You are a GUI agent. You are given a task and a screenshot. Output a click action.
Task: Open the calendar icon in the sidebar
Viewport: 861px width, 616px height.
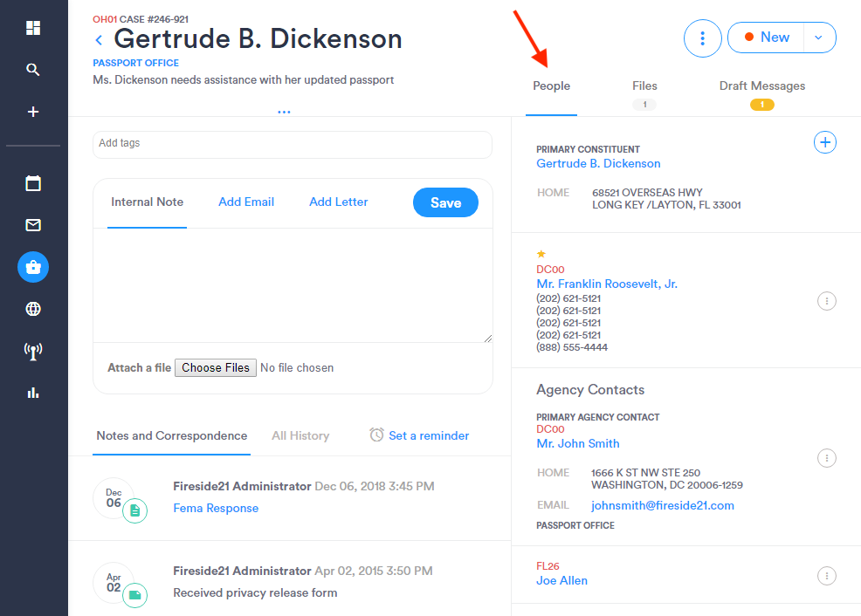33,183
